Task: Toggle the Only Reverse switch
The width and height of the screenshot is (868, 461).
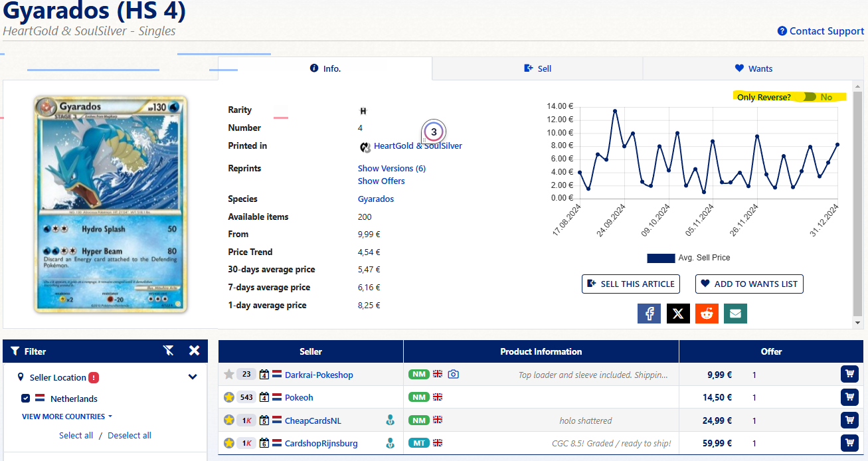Action: pos(808,97)
